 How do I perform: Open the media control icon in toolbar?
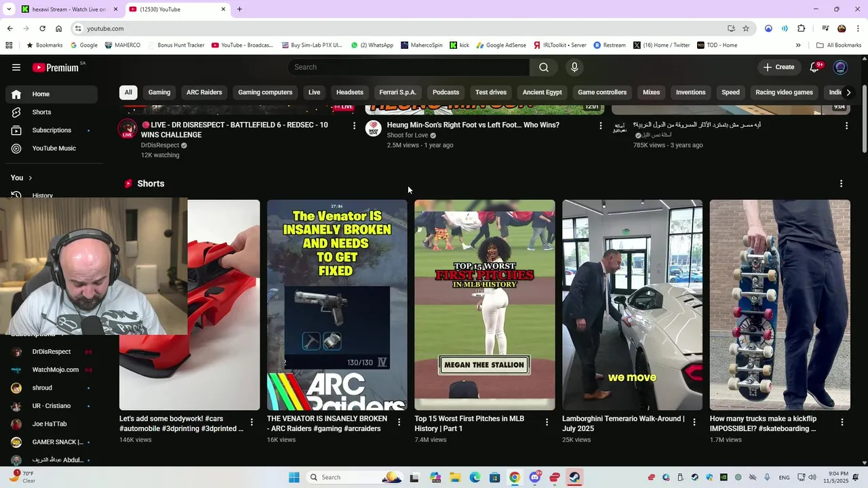tap(825, 28)
